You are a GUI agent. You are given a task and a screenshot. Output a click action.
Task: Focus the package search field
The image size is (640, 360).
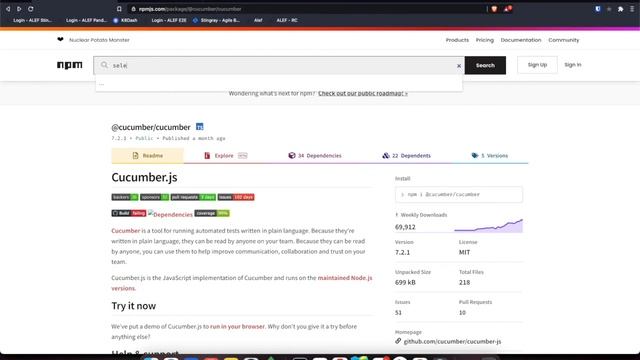(x=279, y=65)
